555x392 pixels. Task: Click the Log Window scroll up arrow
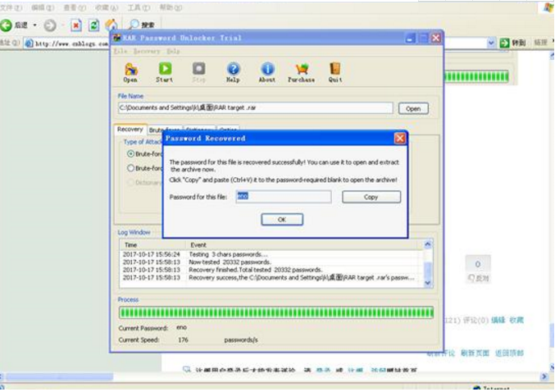click(428, 244)
